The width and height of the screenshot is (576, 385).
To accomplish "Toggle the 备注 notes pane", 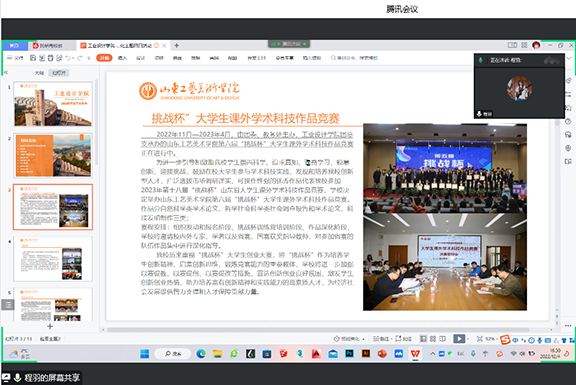I will (x=381, y=339).
